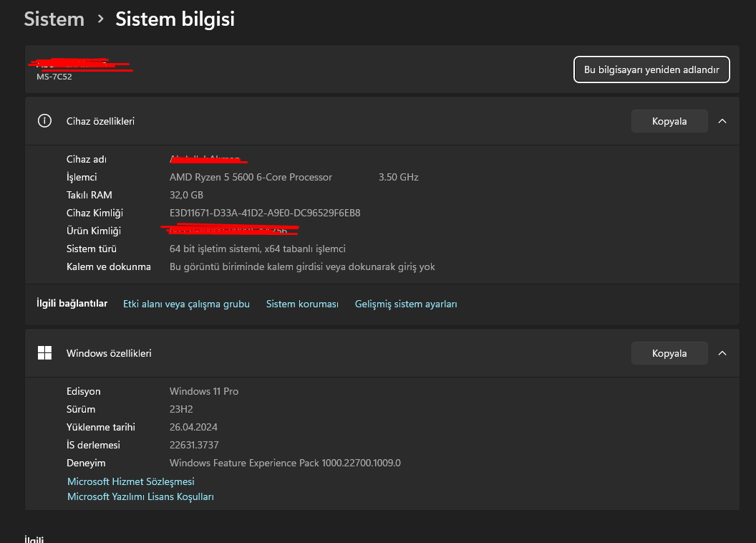Go back to Sistem via breadcrumb
Screen dimensions: 756x543
[x=54, y=19]
